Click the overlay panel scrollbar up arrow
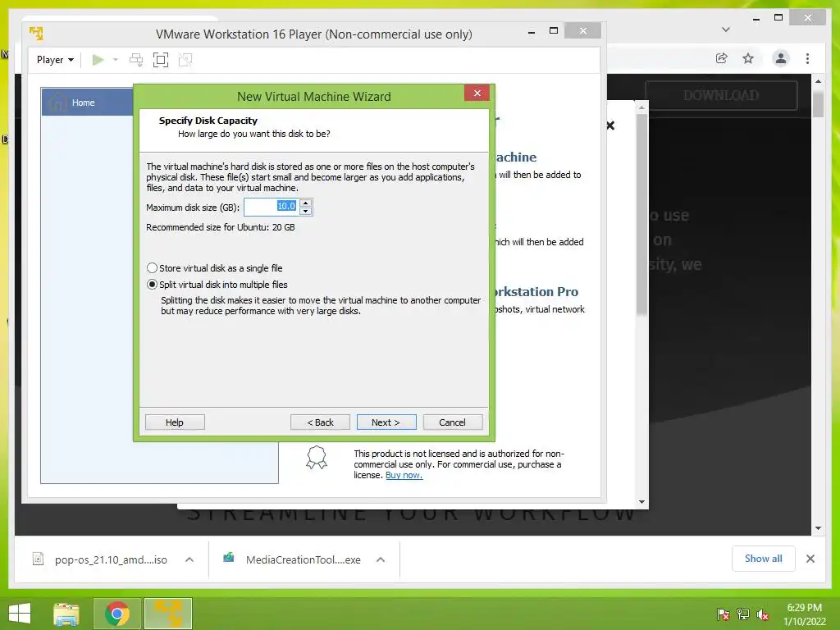840x630 pixels. (x=641, y=107)
